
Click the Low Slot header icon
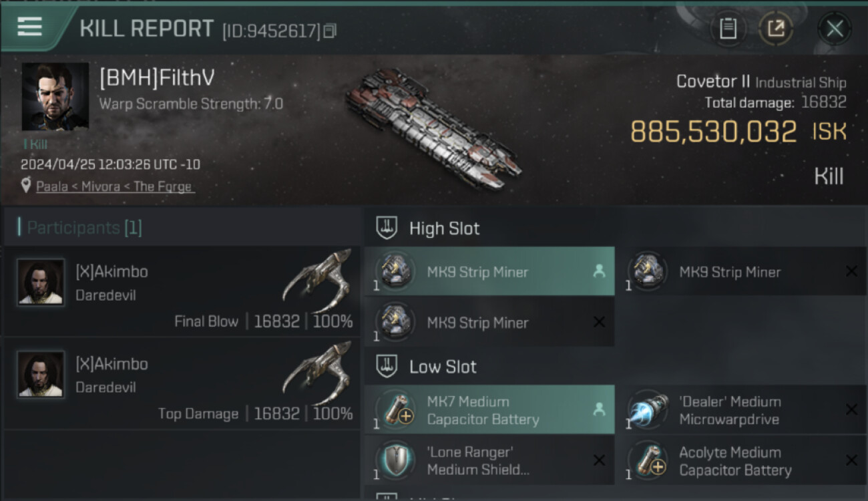(387, 366)
